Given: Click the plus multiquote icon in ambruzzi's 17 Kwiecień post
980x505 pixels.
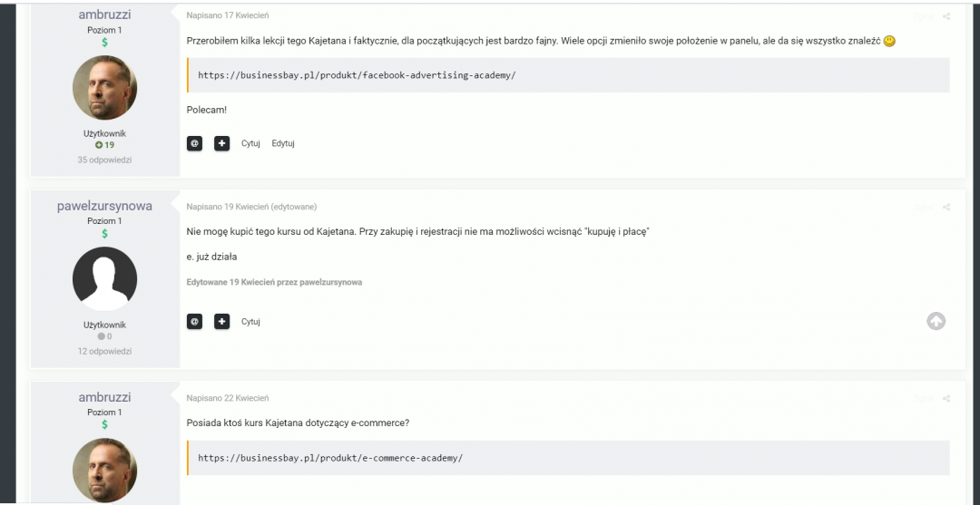Looking at the screenshot, I should point(222,143).
